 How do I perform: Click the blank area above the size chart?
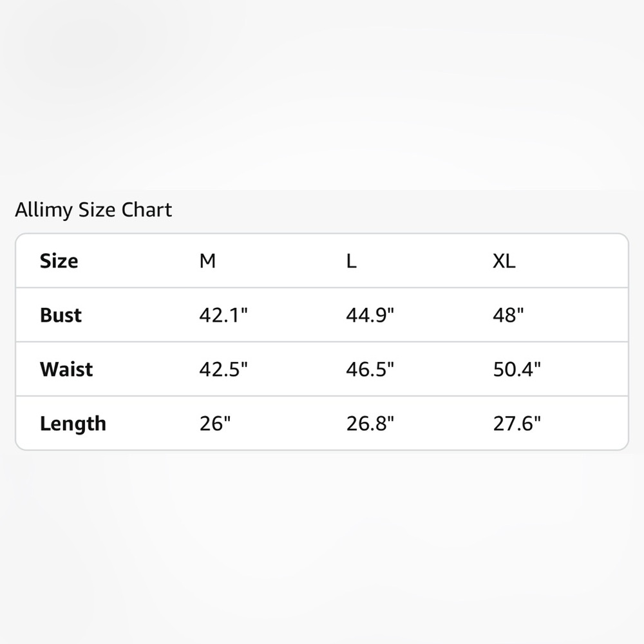pyautogui.click(x=322, y=95)
